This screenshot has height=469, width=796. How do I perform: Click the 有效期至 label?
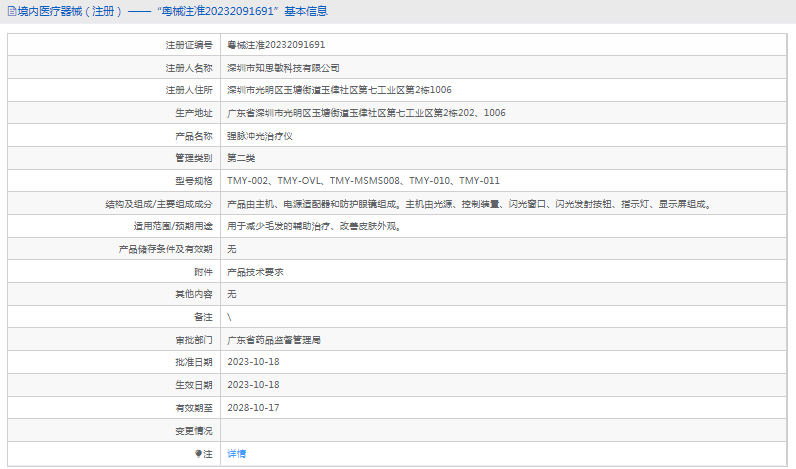(194, 408)
